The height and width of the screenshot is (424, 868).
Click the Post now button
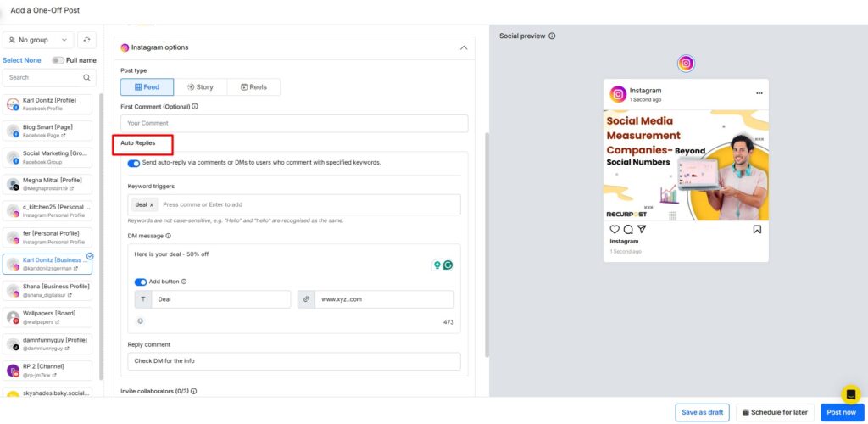click(x=842, y=412)
